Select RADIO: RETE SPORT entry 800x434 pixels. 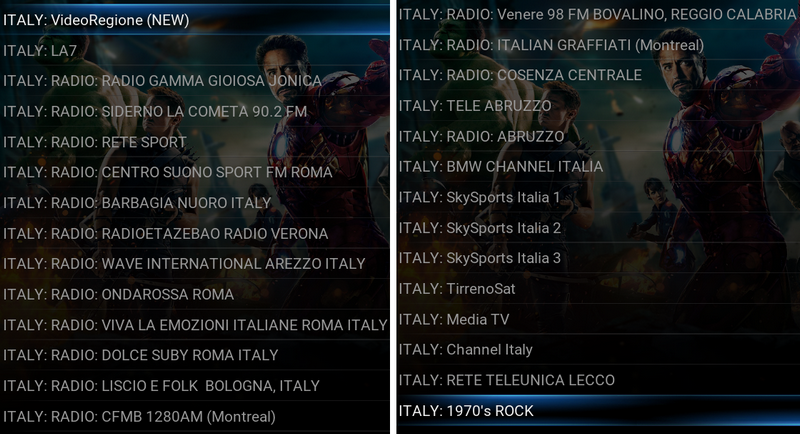195,142
